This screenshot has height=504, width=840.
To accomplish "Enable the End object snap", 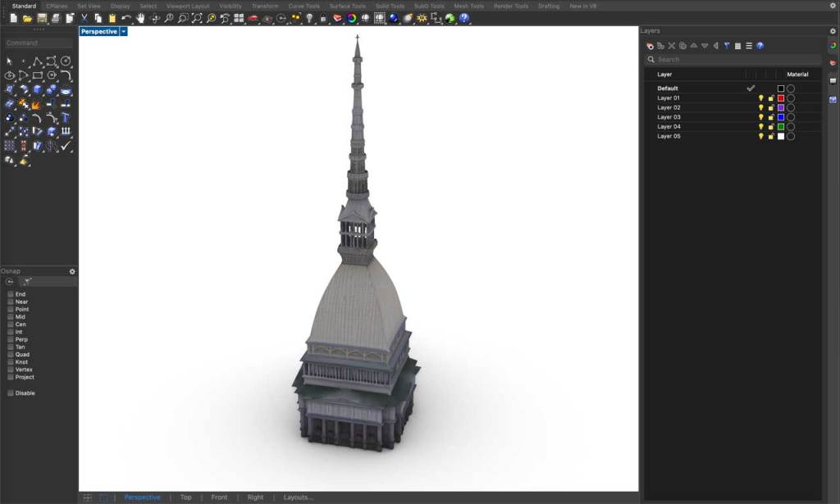I will click(x=11, y=293).
